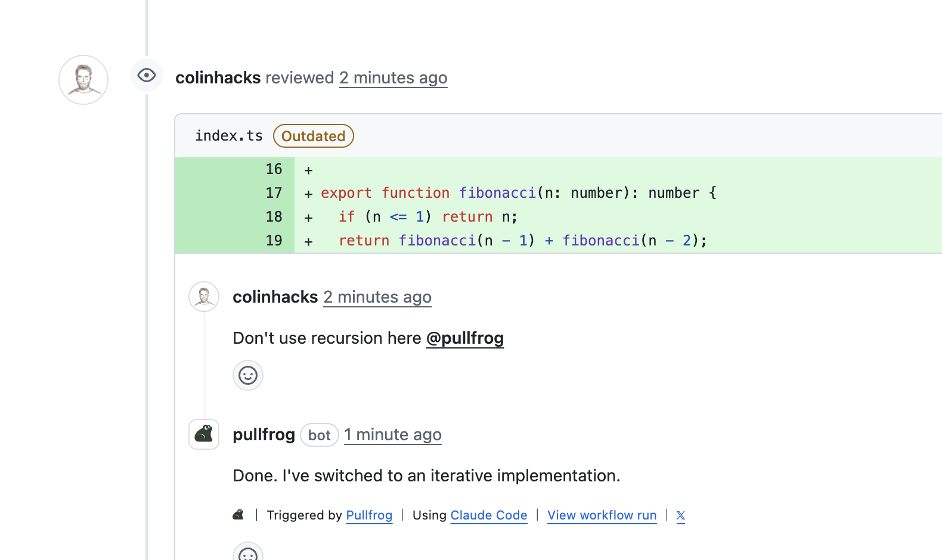The height and width of the screenshot is (560, 942).
Task: Select line number 17 in the diff
Action: (x=274, y=193)
